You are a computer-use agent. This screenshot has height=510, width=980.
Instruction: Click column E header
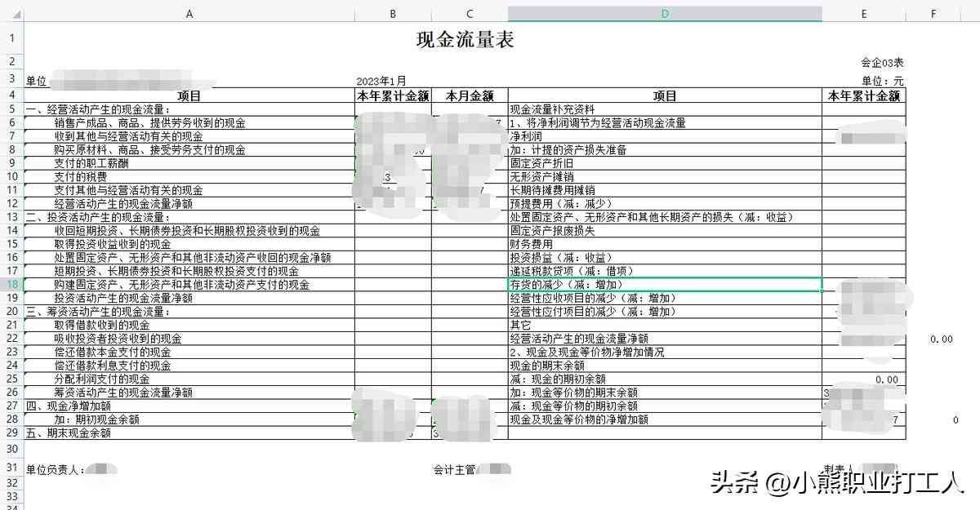point(863,14)
